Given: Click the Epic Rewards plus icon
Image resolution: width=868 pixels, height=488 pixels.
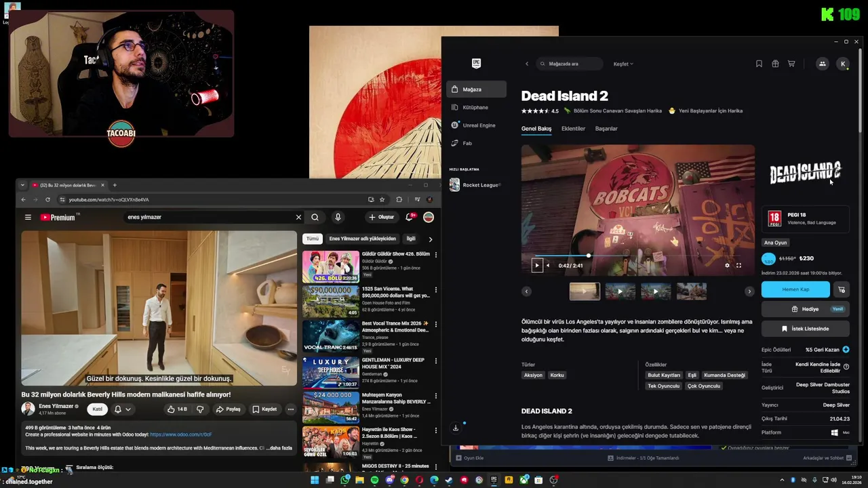Looking at the screenshot, I should click(846, 350).
